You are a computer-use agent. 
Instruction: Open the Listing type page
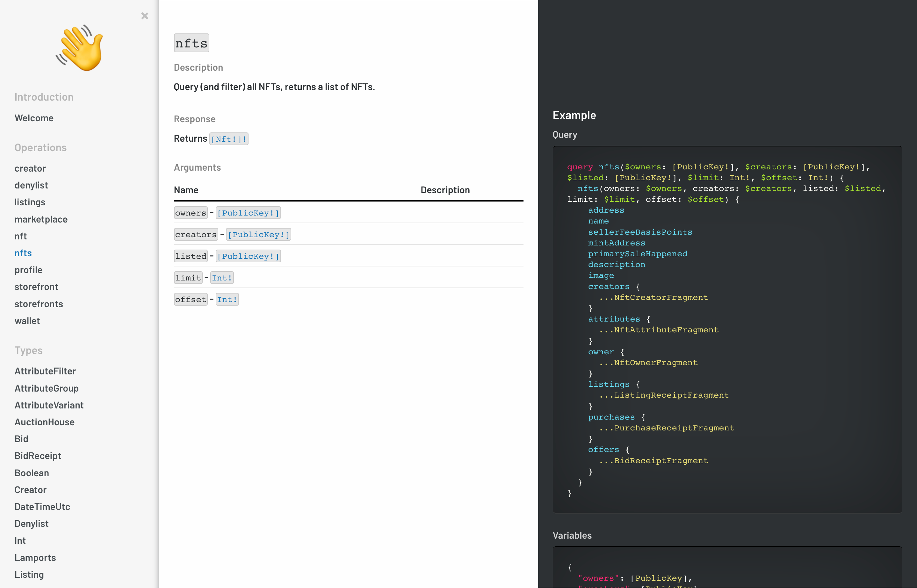pyautogui.click(x=29, y=574)
